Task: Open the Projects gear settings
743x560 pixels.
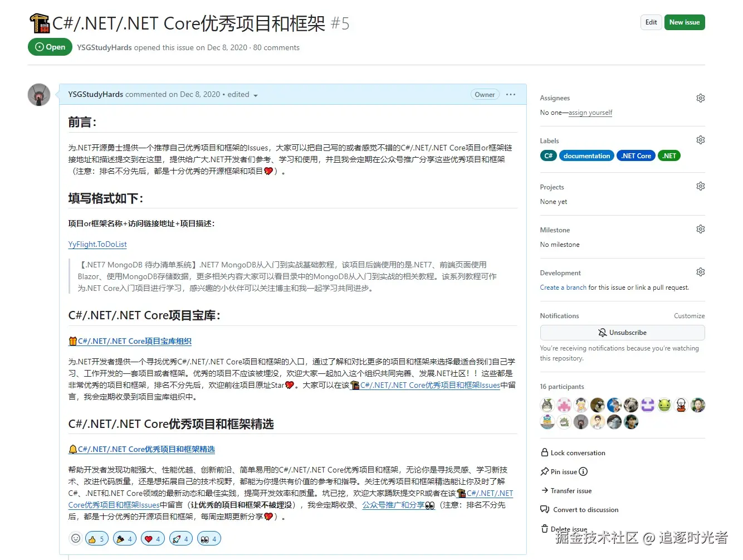Action: [700, 186]
